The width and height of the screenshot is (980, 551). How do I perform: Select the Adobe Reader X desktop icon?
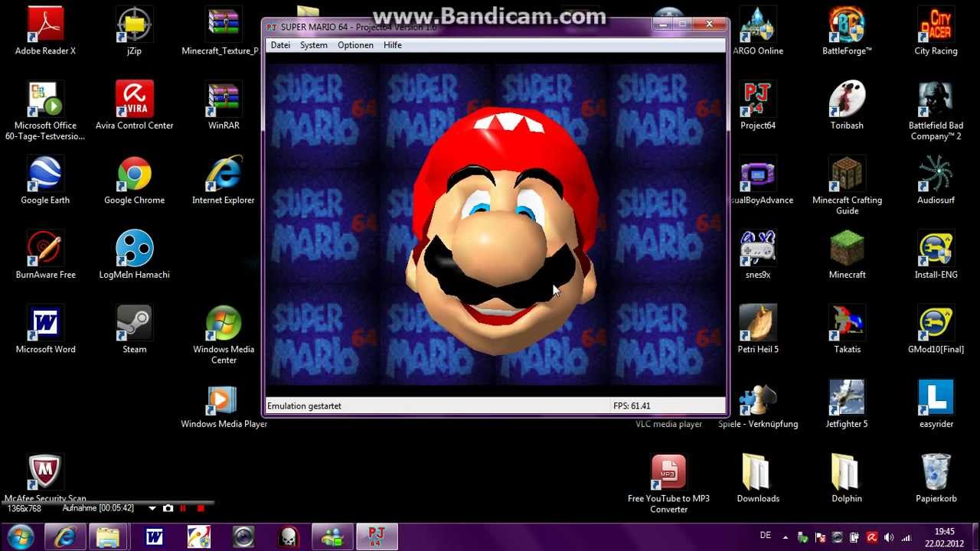coord(45,32)
